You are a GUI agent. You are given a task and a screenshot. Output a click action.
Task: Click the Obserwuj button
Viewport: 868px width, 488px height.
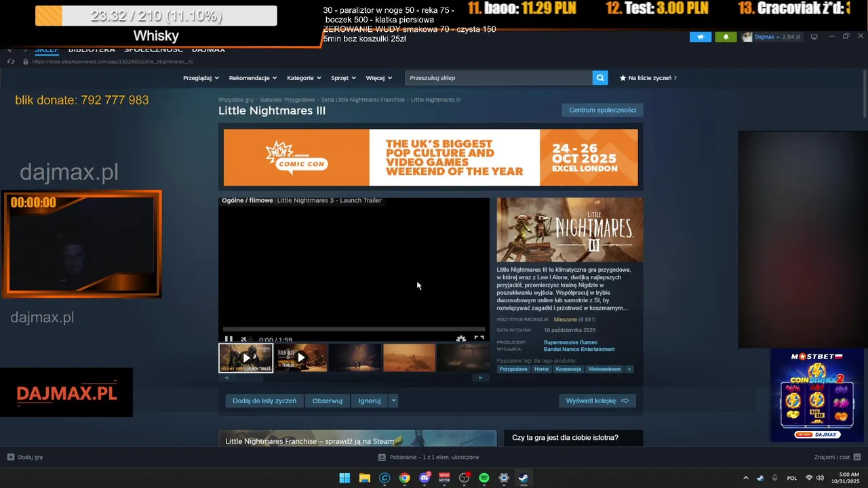pyautogui.click(x=328, y=401)
